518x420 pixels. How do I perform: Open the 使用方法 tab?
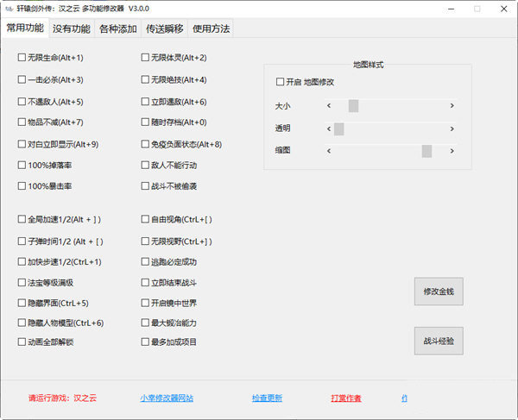[x=212, y=28]
